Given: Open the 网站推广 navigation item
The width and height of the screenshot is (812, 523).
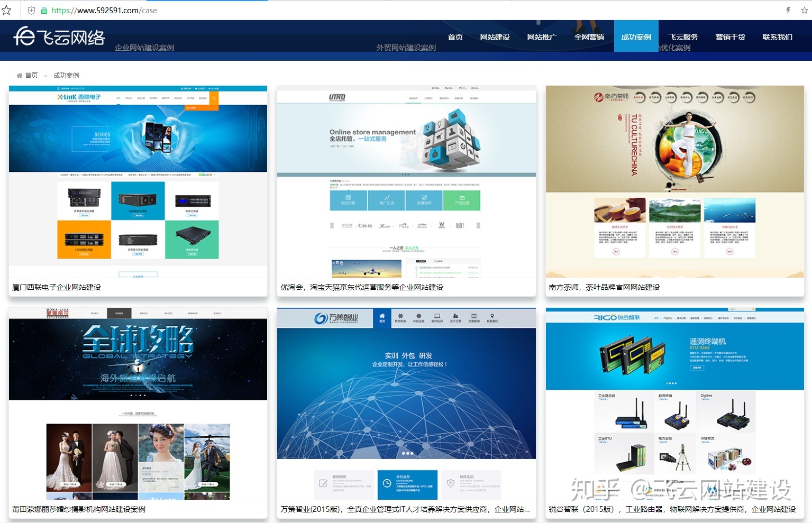Looking at the screenshot, I should pyautogui.click(x=542, y=37).
